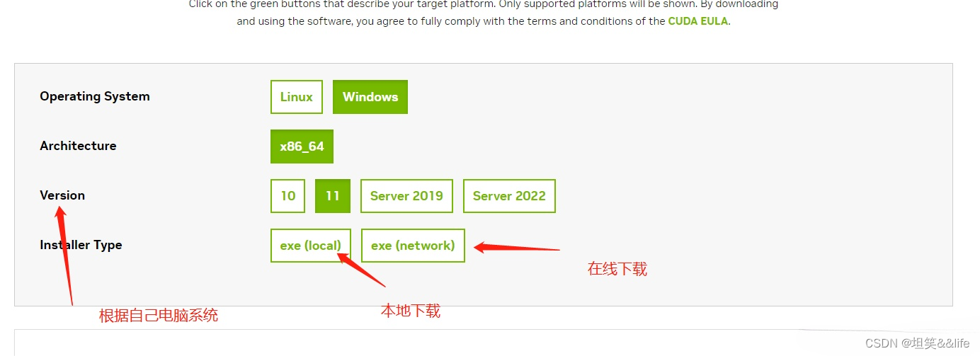This screenshot has width=980, height=356.
Task: Click the red 根据自己电脑系统 annotation text
Action: [159, 316]
